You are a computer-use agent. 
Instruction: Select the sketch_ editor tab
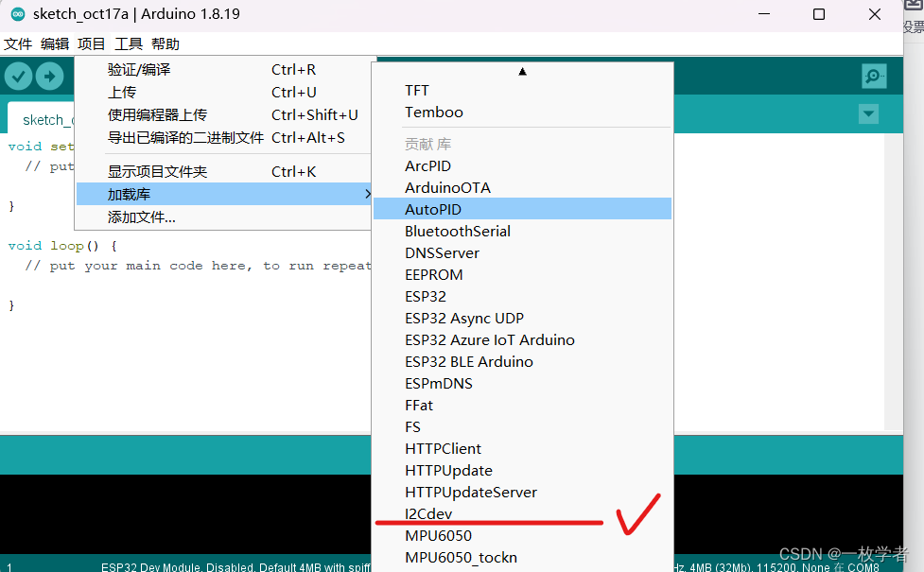(42, 119)
